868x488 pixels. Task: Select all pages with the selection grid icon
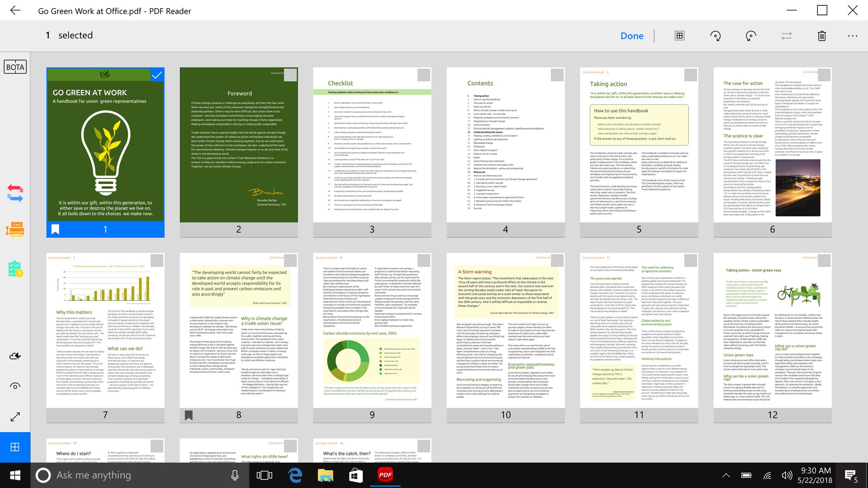click(679, 36)
